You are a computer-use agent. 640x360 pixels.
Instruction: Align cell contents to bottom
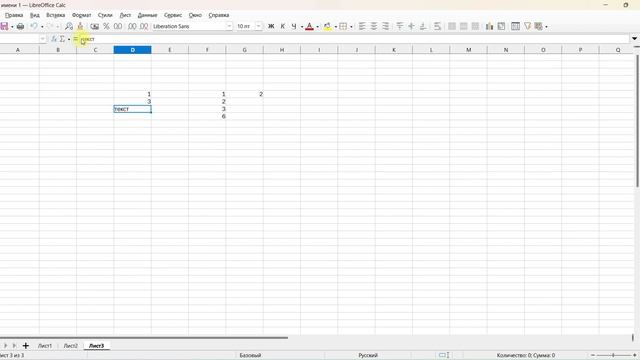coord(423,26)
